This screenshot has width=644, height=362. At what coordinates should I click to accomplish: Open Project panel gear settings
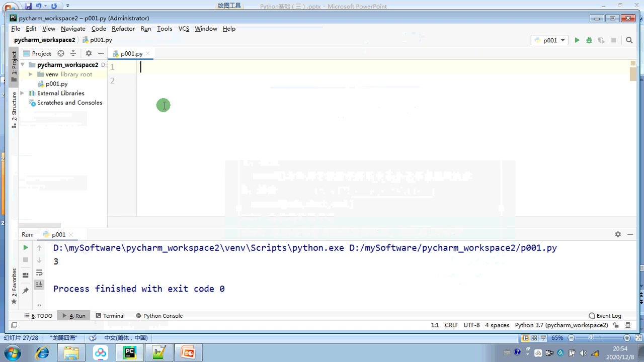click(89, 53)
